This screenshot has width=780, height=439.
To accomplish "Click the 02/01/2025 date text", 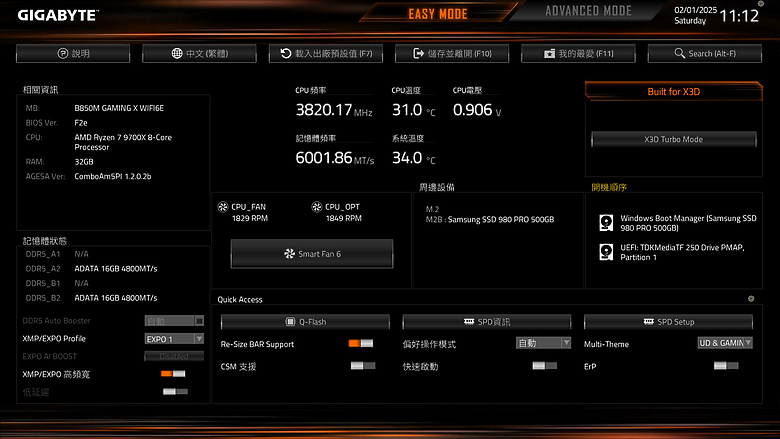I will coord(695,10).
